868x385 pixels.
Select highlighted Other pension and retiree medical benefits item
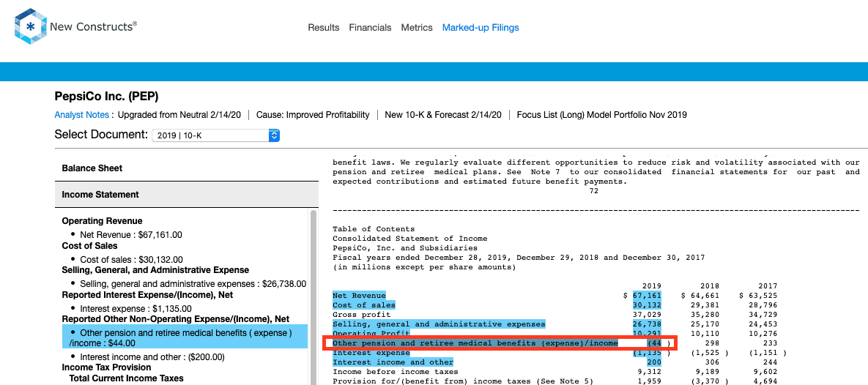point(185,336)
